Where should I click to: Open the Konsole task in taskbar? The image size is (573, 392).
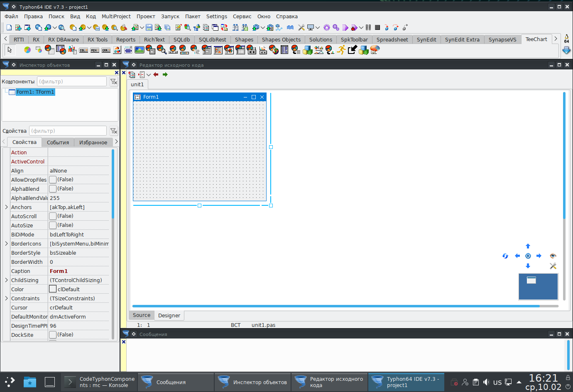click(x=99, y=382)
